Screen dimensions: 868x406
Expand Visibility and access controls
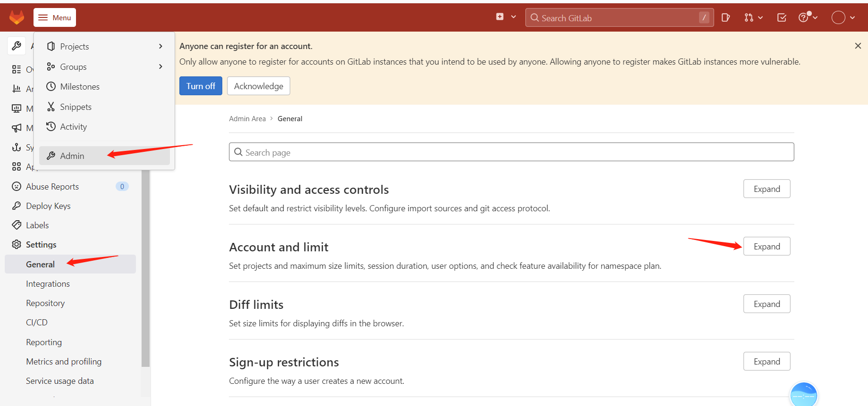coord(767,189)
